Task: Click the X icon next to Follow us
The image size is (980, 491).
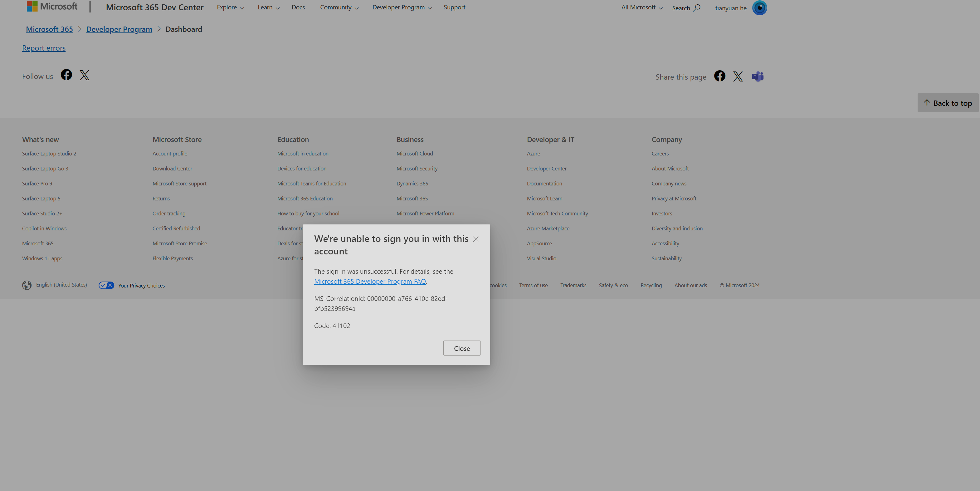Action: coord(85,75)
